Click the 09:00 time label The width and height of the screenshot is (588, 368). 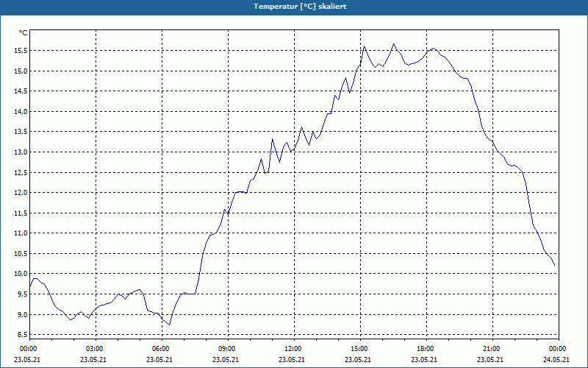click(228, 349)
